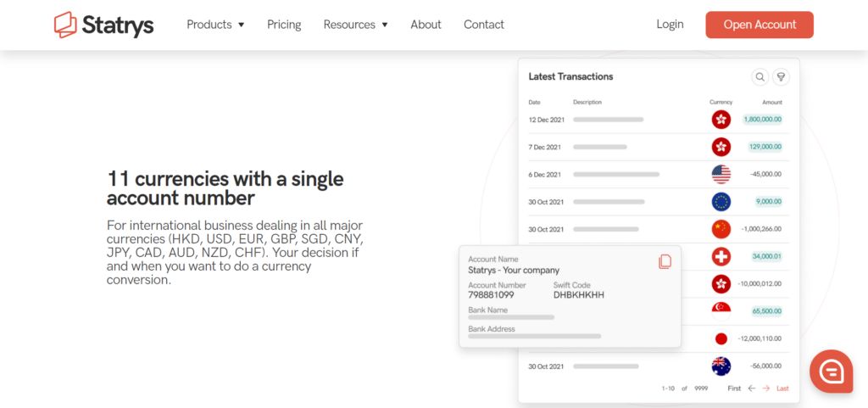Click the US flag on 6 Dec 2021 row
The image size is (868, 408).
point(721,175)
